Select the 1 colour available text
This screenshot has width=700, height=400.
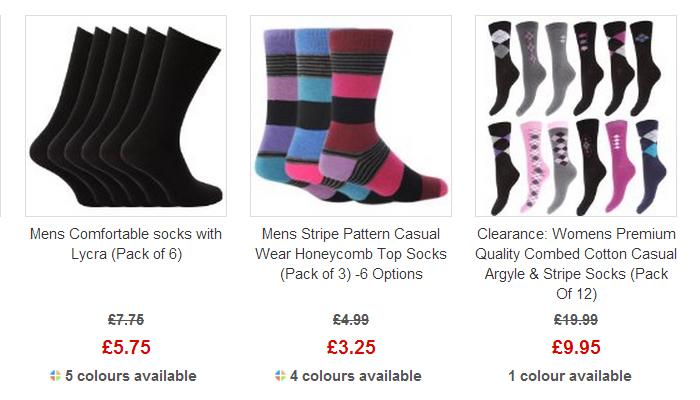(x=570, y=376)
